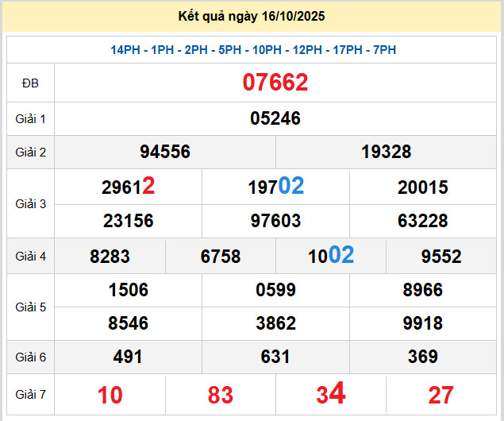
Task: Select the Giải 4 number 8283
Action: click(x=110, y=257)
